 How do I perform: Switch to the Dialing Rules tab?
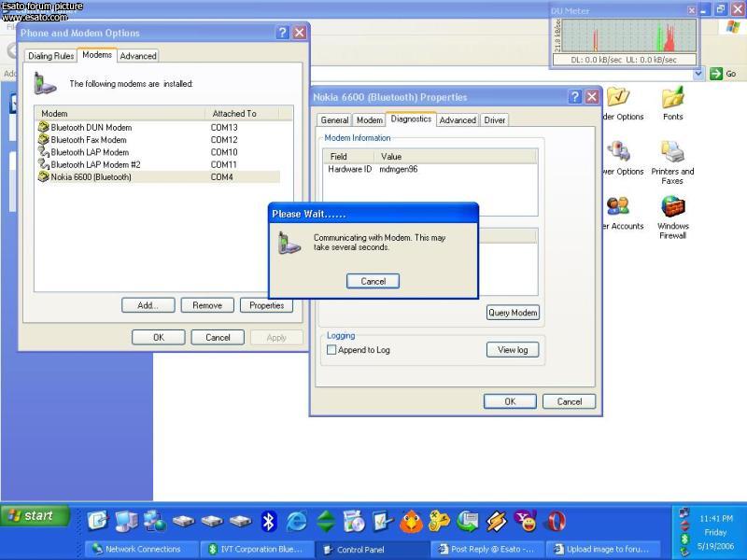[51, 56]
